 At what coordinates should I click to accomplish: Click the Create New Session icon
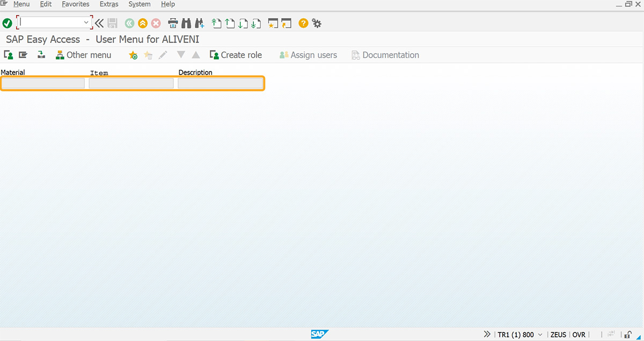273,23
